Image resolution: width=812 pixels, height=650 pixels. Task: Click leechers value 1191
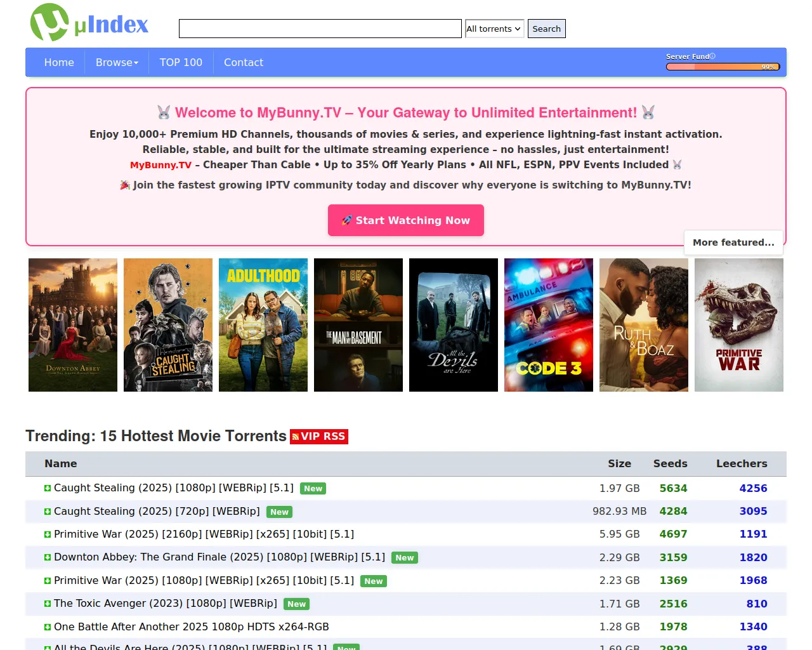(x=753, y=534)
